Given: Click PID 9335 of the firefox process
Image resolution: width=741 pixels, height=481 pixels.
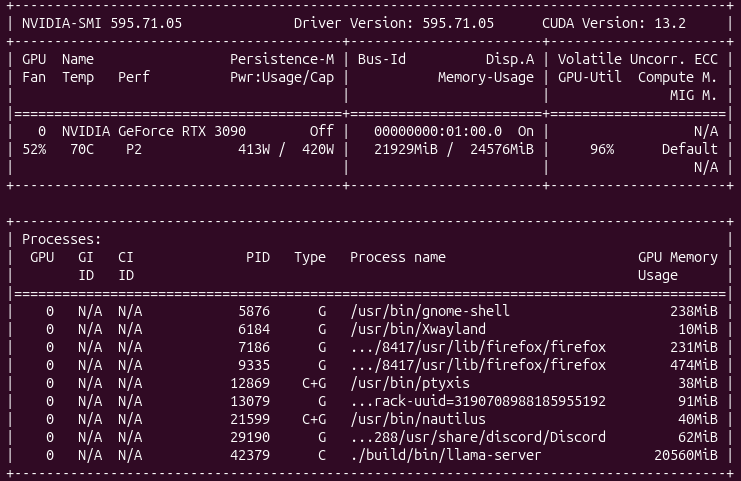Looking at the screenshot, I should 254,365.
